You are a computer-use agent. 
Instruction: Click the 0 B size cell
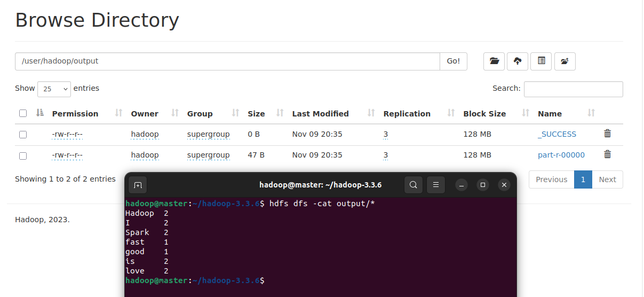(x=253, y=134)
